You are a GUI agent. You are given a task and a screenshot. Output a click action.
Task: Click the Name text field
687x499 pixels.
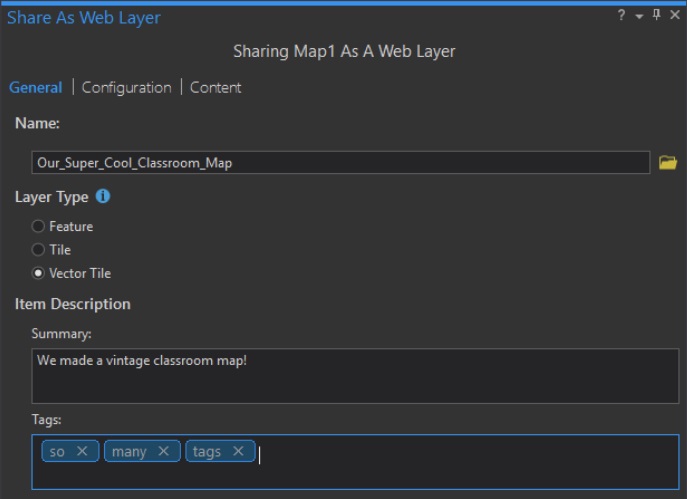[340, 163]
